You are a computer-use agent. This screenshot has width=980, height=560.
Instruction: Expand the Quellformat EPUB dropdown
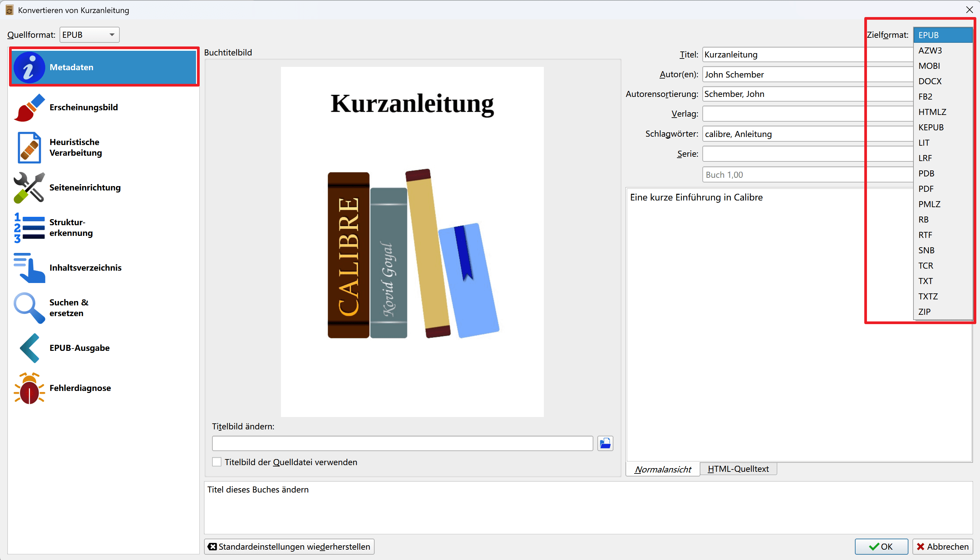pos(89,35)
